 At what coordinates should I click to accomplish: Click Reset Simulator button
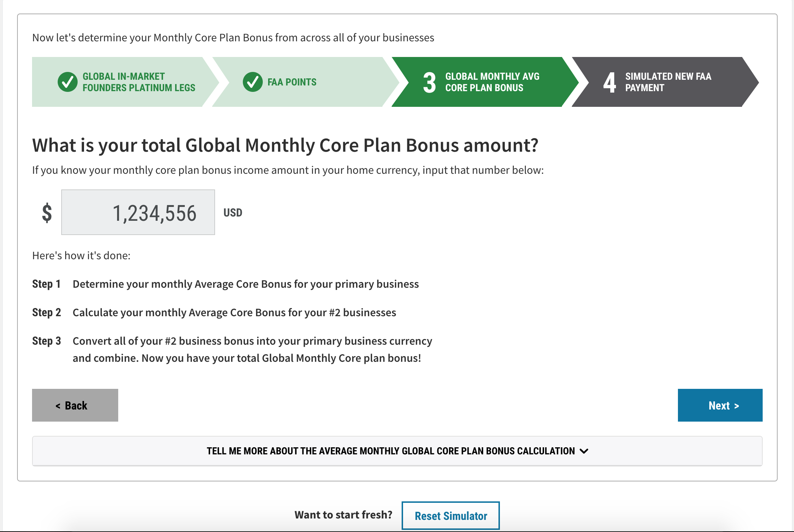point(450,516)
